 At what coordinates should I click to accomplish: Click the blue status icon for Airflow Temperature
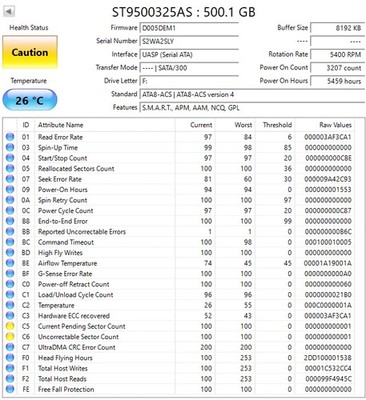pos(10,263)
